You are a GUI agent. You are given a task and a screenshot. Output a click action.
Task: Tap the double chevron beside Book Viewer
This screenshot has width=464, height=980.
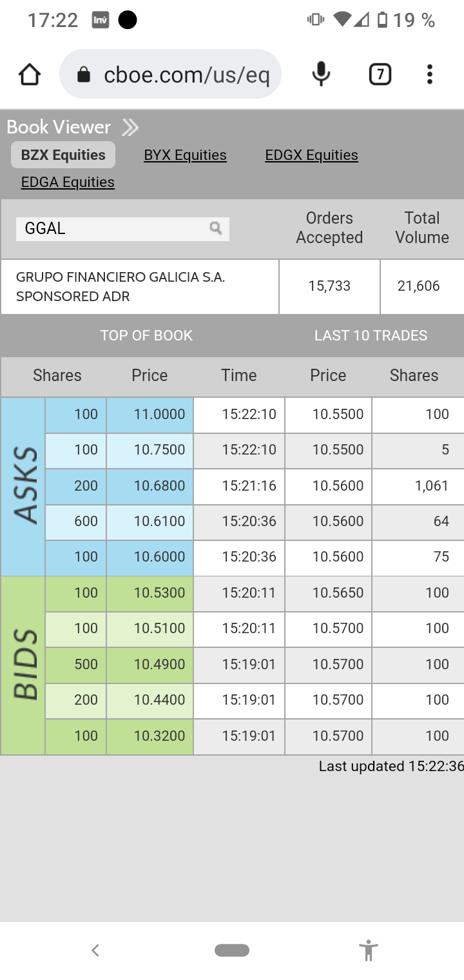tap(130, 128)
